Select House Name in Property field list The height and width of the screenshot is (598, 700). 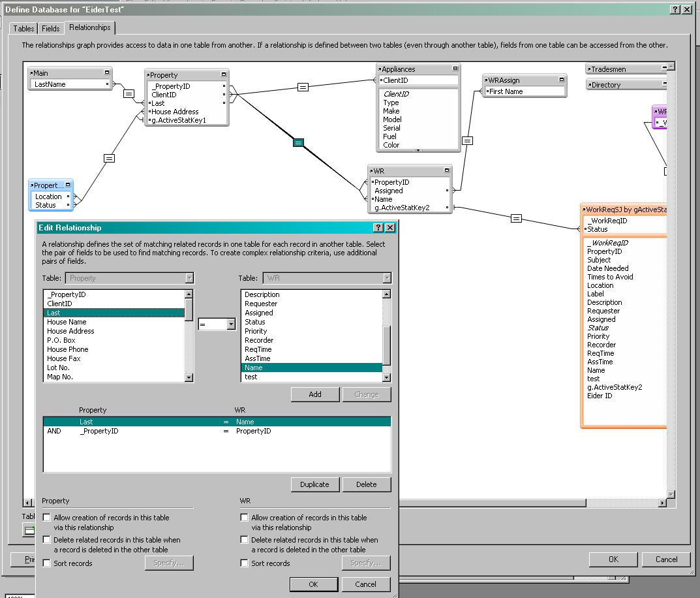click(x=67, y=322)
